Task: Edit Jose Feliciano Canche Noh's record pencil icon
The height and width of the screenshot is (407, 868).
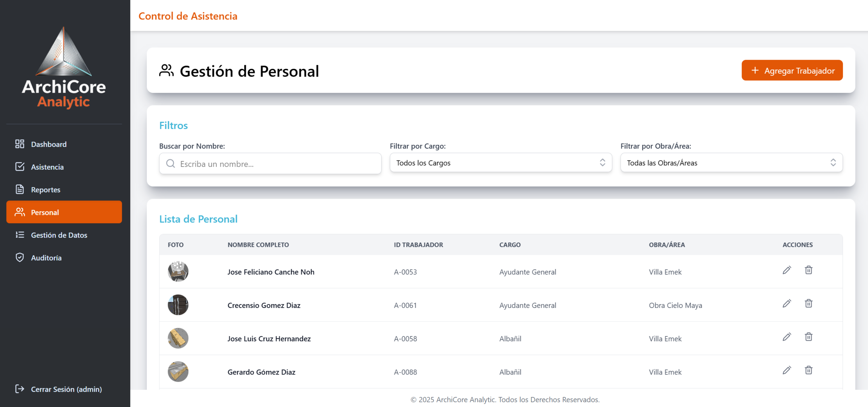Action: [x=786, y=270]
